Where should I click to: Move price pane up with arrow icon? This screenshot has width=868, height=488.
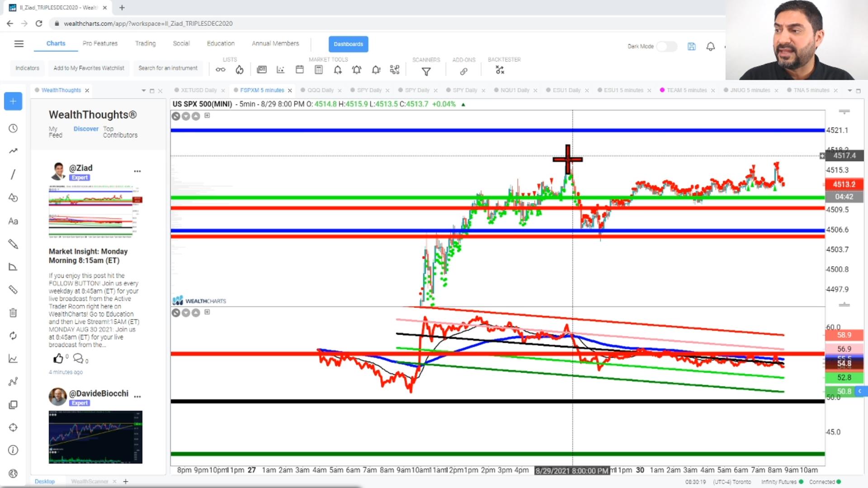click(x=196, y=116)
